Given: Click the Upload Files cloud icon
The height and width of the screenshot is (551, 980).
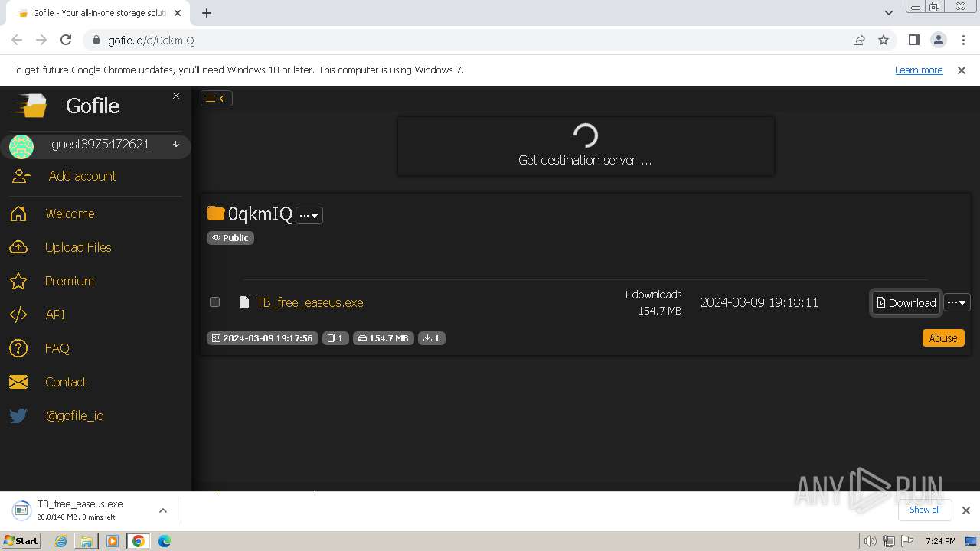Looking at the screenshot, I should (18, 247).
